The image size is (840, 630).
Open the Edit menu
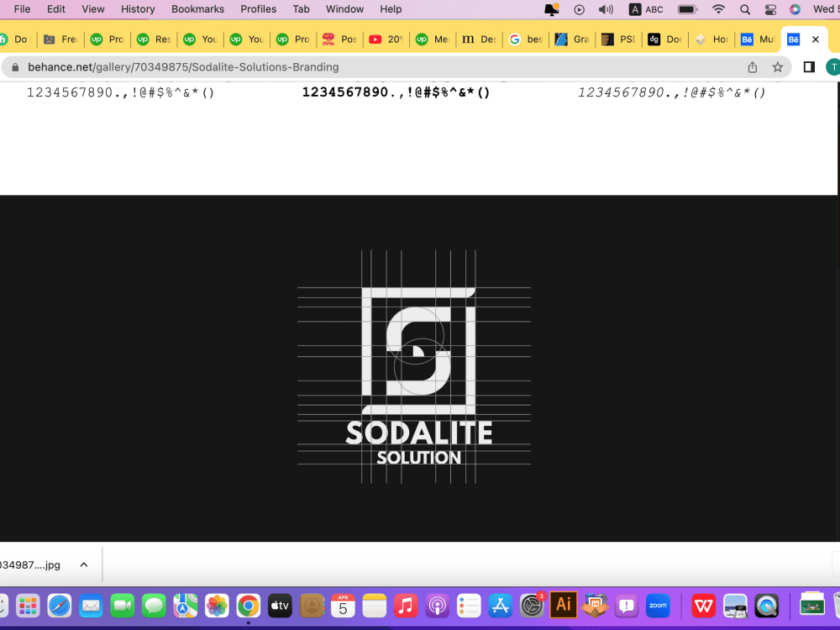(55, 9)
